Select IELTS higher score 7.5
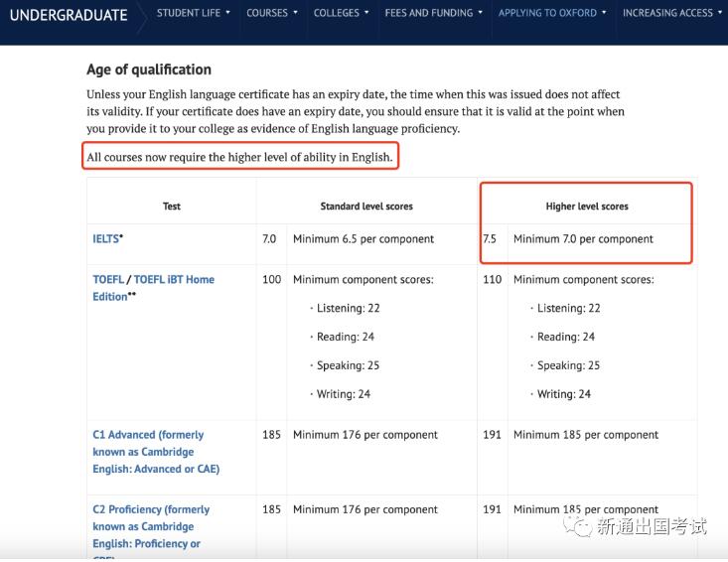The image size is (728, 562). [x=490, y=239]
